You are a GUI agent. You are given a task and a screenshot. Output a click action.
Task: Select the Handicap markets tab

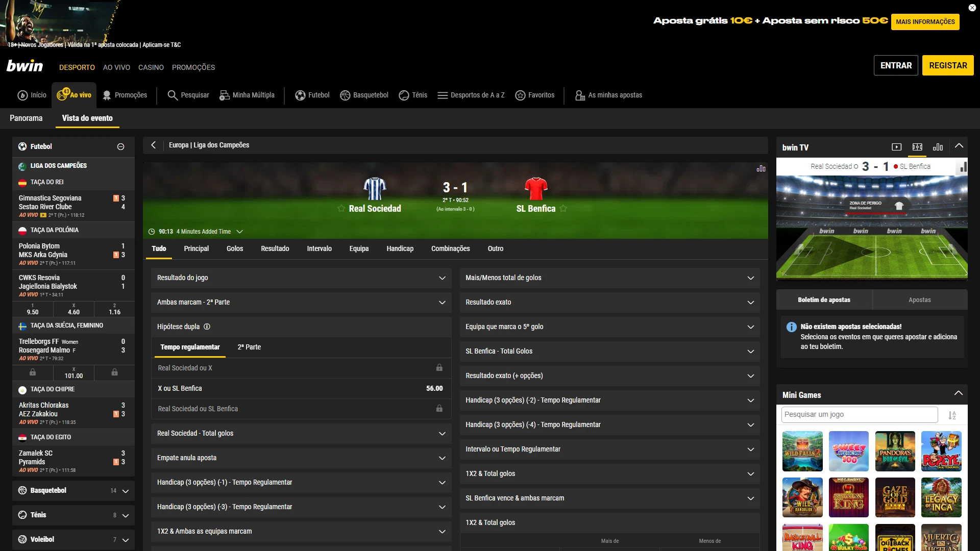click(400, 249)
